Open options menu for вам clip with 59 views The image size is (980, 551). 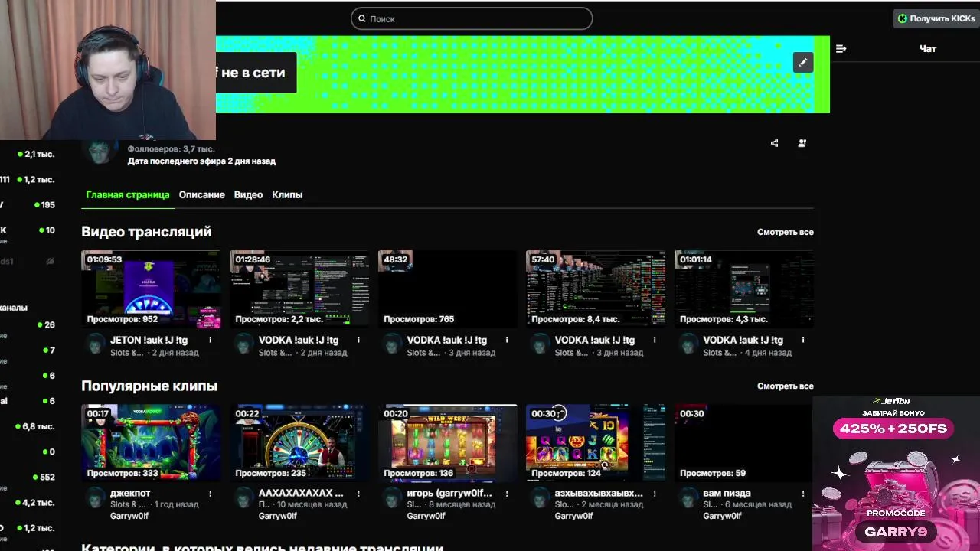coord(802,494)
